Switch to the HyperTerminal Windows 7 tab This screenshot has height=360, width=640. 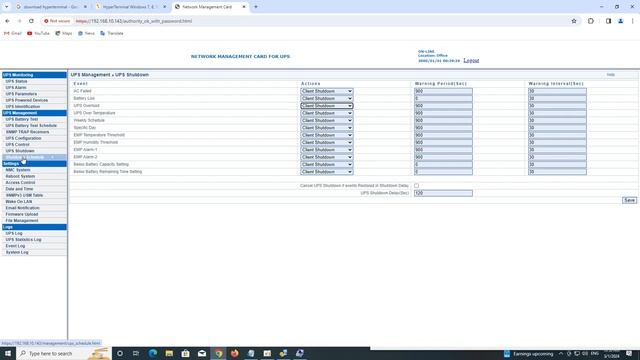tap(131, 7)
